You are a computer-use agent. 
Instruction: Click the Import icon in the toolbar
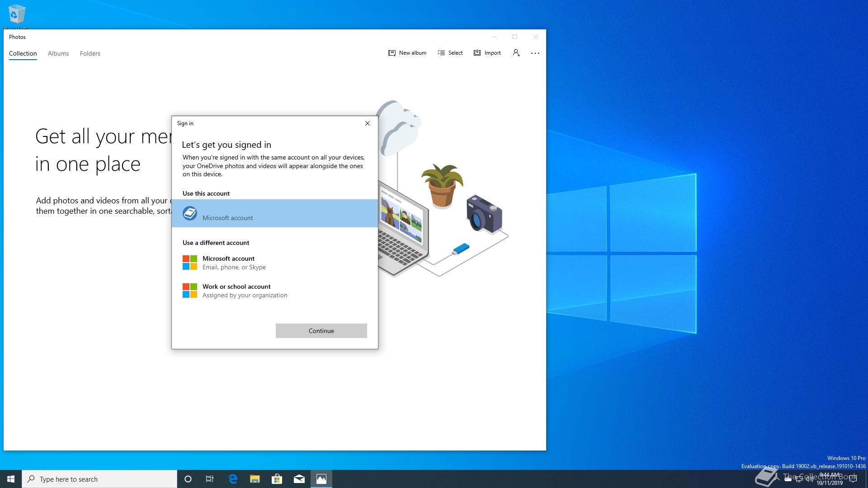[x=477, y=53]
